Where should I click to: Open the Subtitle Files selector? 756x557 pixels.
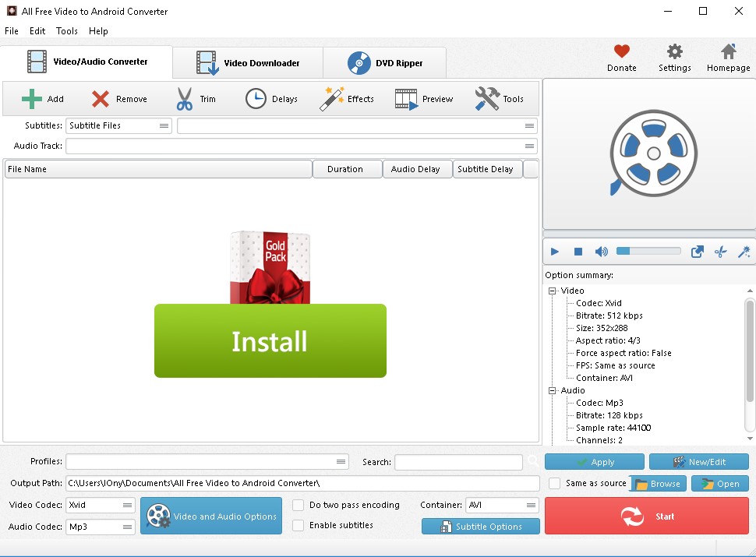(118, 125)
